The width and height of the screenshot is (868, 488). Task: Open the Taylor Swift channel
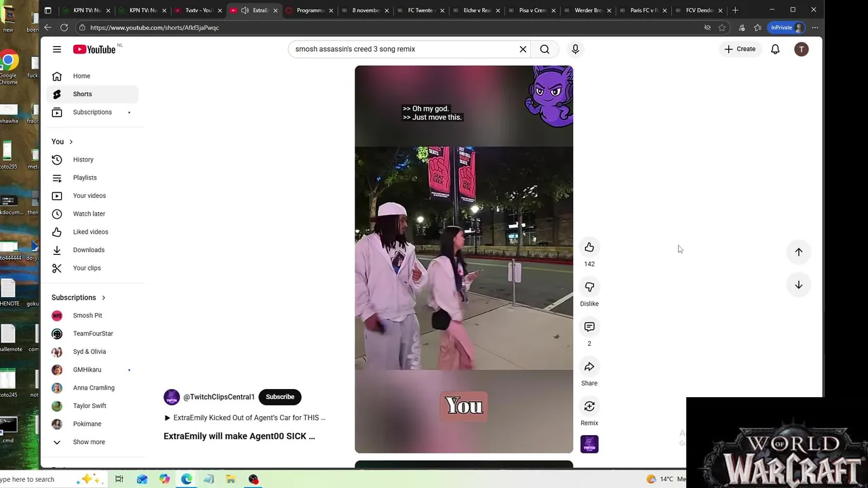click(92, 406)
